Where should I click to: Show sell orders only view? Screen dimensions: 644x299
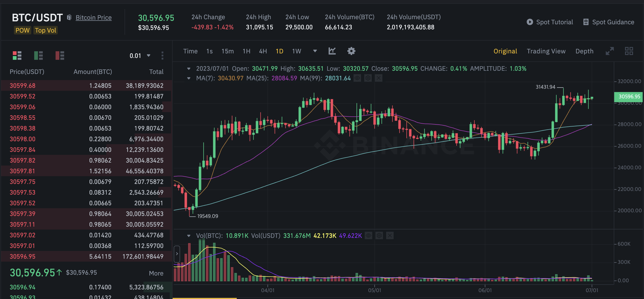click(x=60, y=56)
